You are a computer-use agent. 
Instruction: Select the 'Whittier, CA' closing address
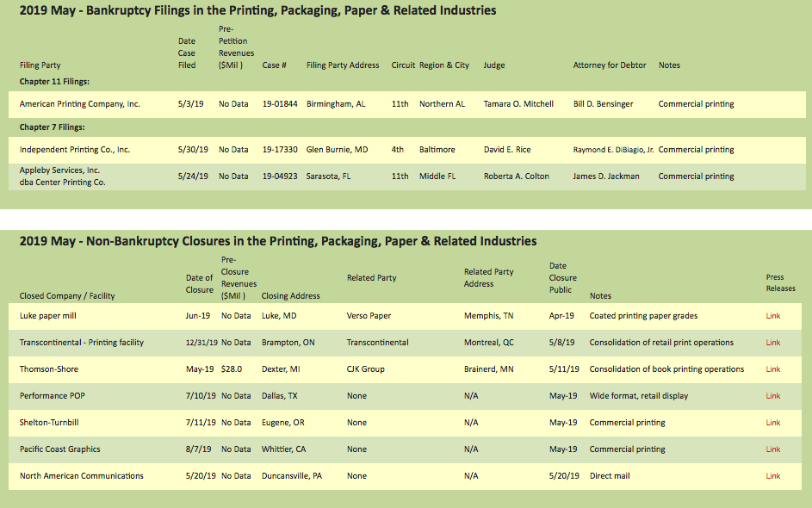tap(284, 449)
